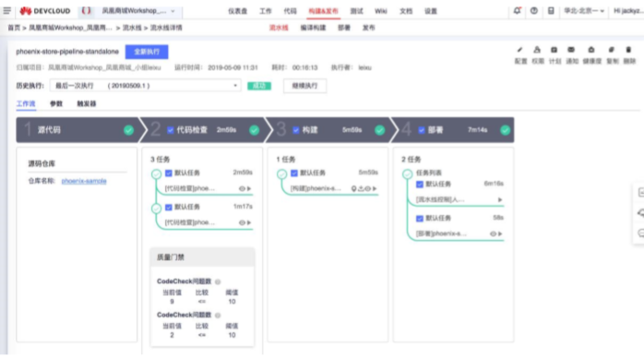Click 首页 in breadcrumb
This screenshot has height=357, width=644.
pyautogui.click(x=14, y=28)
